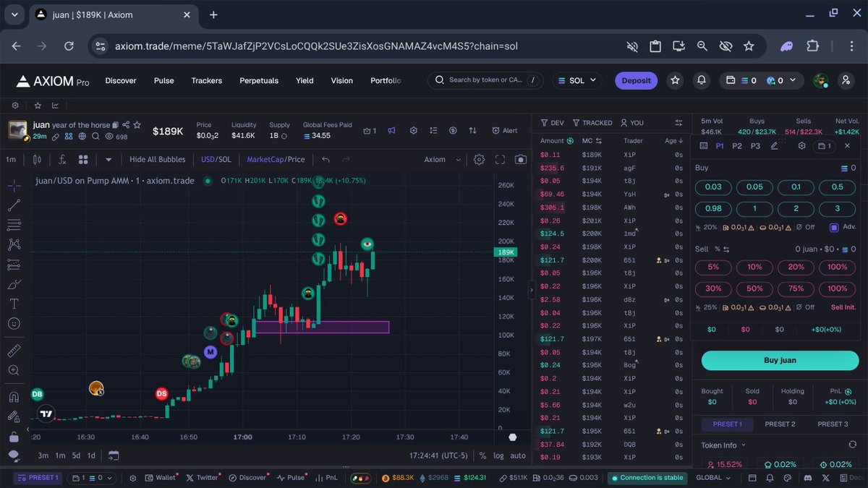The image size is (868, 488).
Task: Choose the 0.05 SOL buy amount
Action: pyautogui.click(x=754, y=187)
